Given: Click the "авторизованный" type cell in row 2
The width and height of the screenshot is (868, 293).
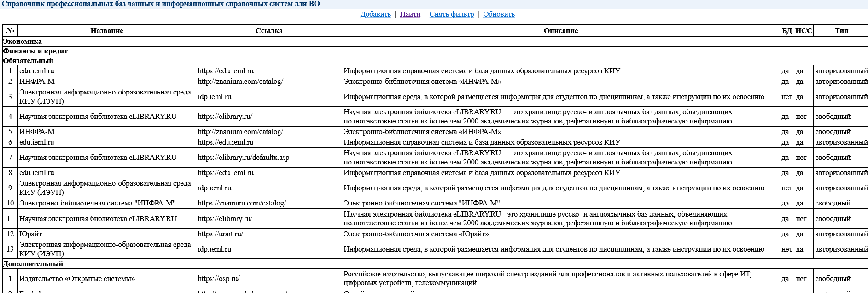Looking at the screenshot, I should click(841, 82).
